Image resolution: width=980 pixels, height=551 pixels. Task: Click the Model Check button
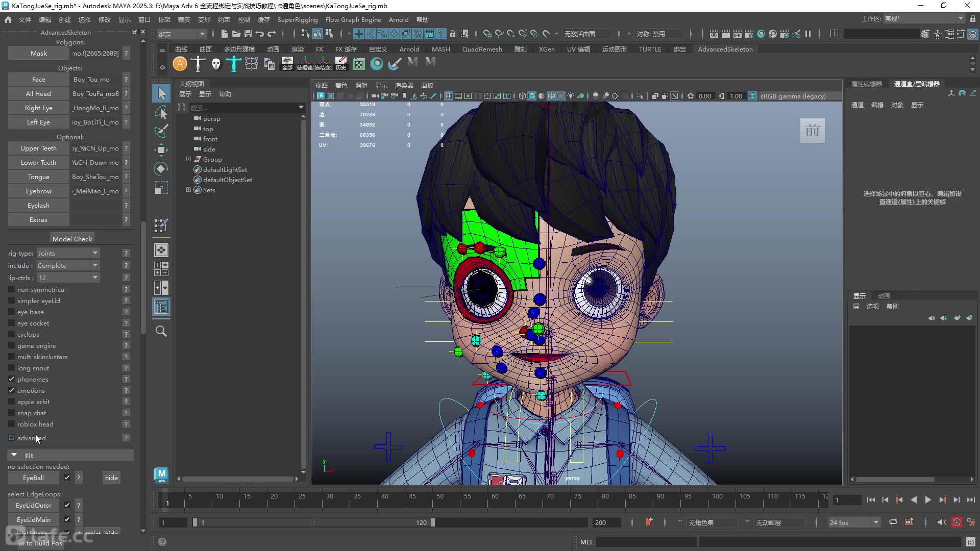point(72,239)
